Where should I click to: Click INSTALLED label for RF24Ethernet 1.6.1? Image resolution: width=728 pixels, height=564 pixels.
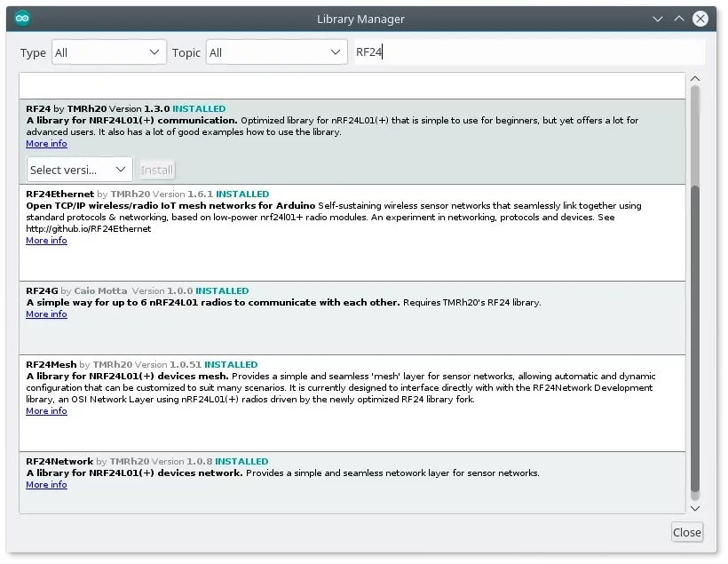point(242,194)
